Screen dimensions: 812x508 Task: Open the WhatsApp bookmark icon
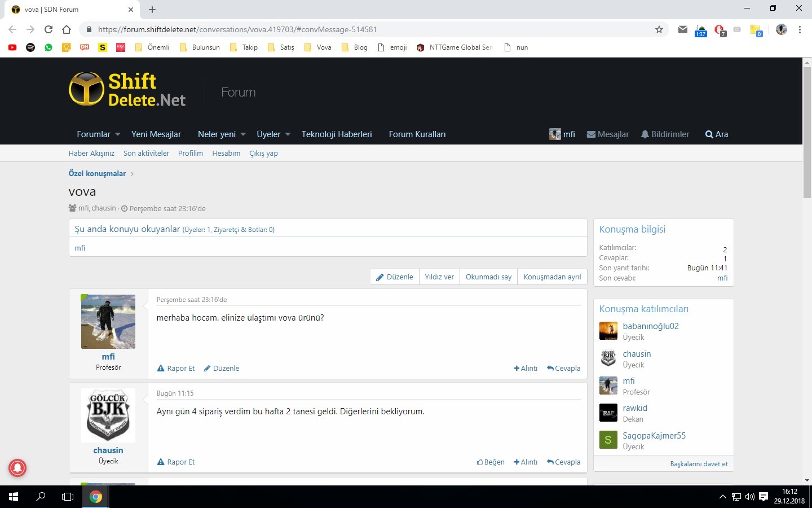click(x=48, y=47)
